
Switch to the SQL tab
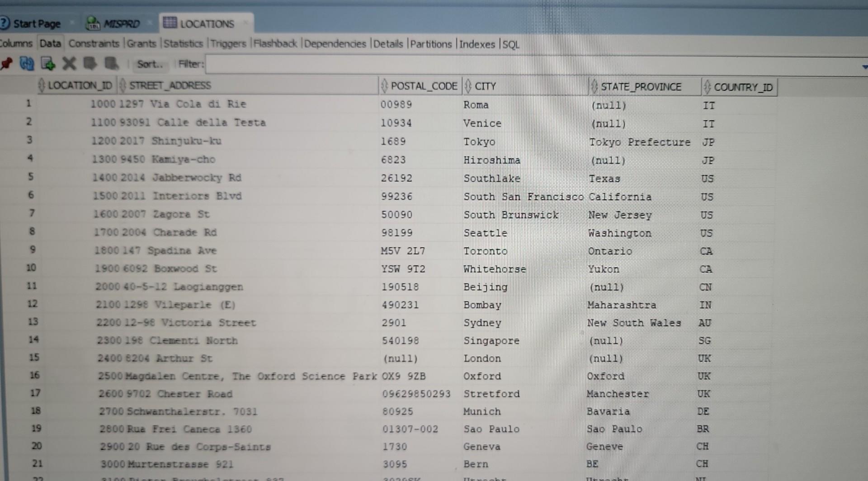pyautogui.click(x=510, y=44)
